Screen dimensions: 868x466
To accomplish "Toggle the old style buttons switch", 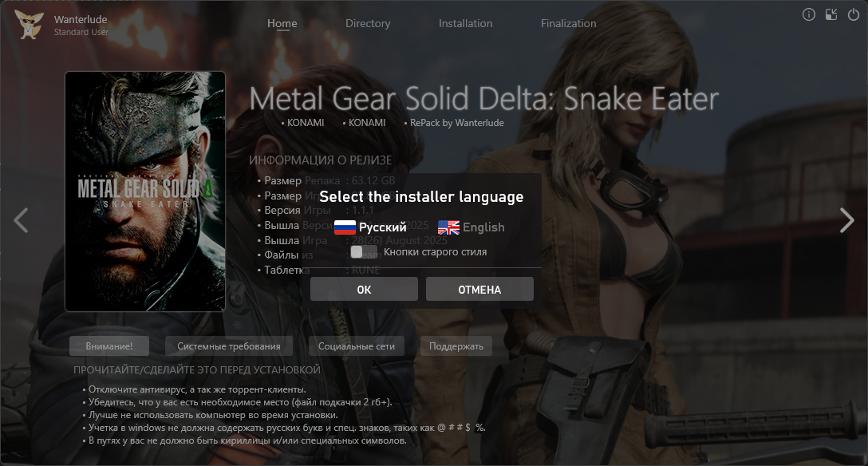I will pos(365,252).
